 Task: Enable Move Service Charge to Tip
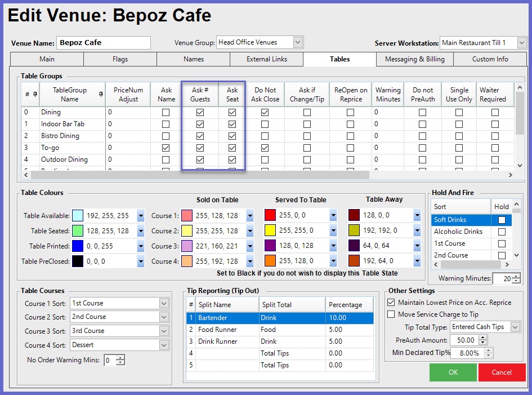pyautogui.click(x=391, y=314)
